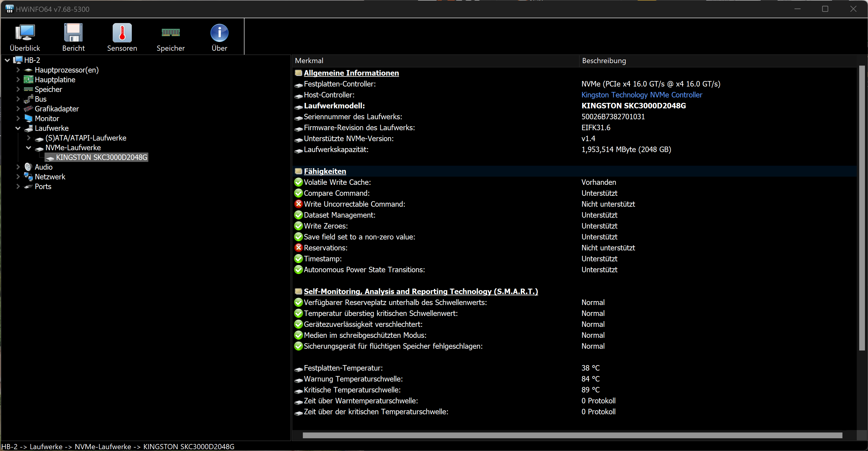Select the Netzwerk tree item
Viewport: 868px width, 451px height.
click(50, 177)
